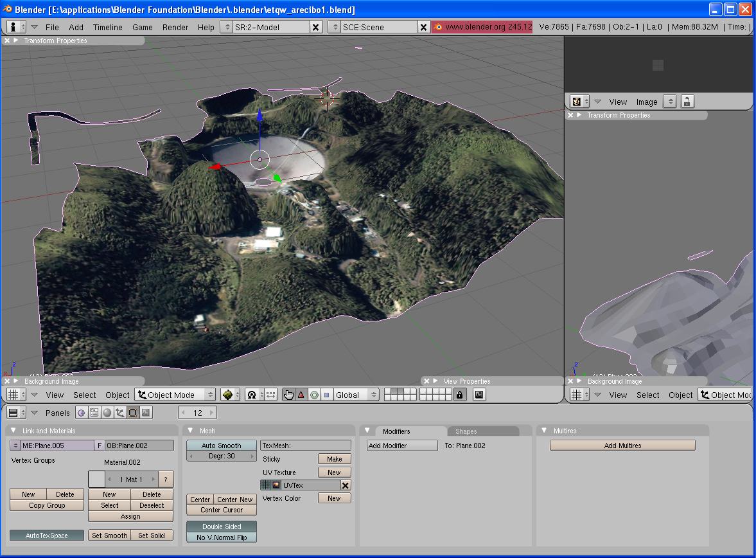Click the rotate manipulator ring icon
The width and height of the screenshot is (756, 558).
[313, 395]
